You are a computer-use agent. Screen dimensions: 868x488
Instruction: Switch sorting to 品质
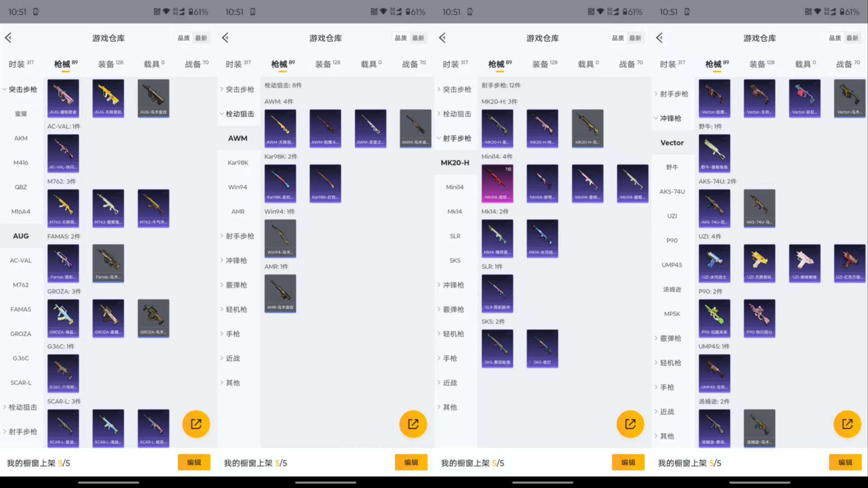coord(183,38)
